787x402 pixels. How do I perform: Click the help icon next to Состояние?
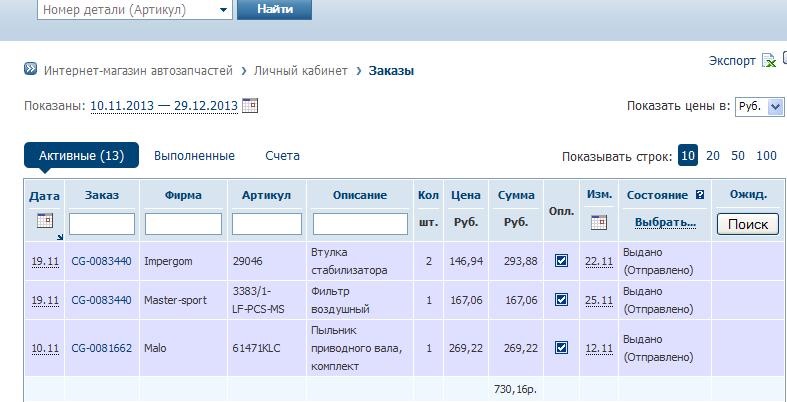pyautogui.click(x=700, y=195)
